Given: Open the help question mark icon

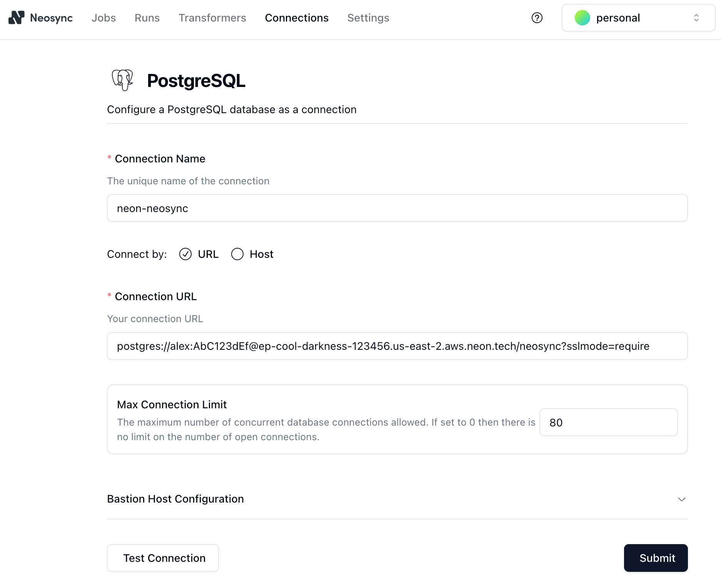Looking at the screenshot, I should click(x=537, y=18).
